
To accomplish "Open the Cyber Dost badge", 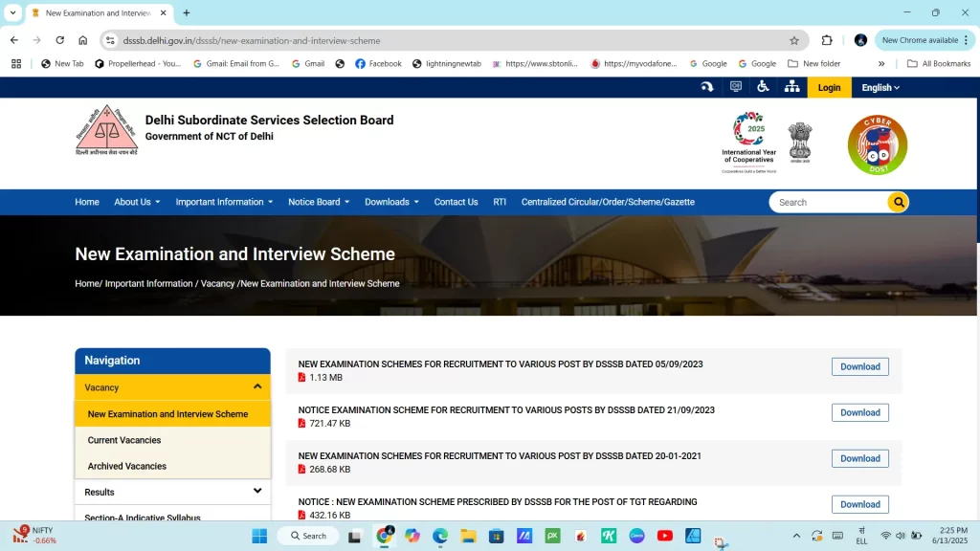I will (x=877, y=144).
